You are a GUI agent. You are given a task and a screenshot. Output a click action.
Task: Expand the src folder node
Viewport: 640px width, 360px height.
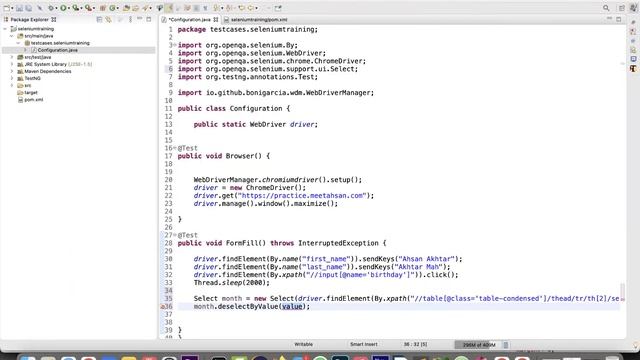12,85
